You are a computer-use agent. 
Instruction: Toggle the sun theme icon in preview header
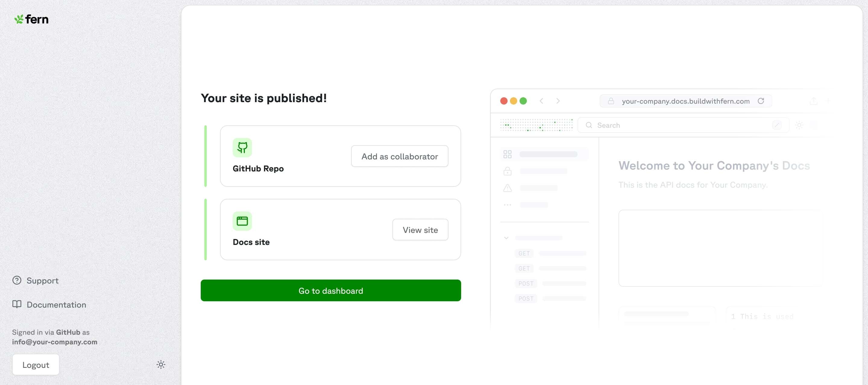click(x=799, y=125)
